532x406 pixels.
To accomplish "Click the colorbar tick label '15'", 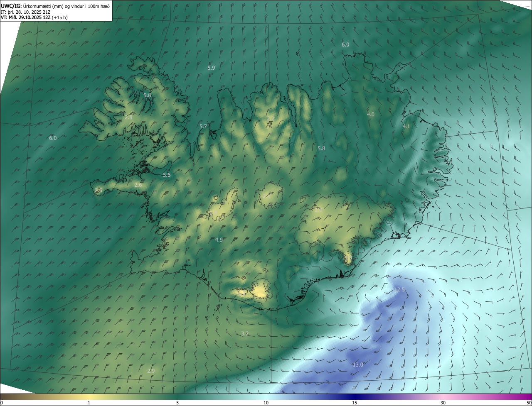I will pyautogui.click(x=355, y=403).
